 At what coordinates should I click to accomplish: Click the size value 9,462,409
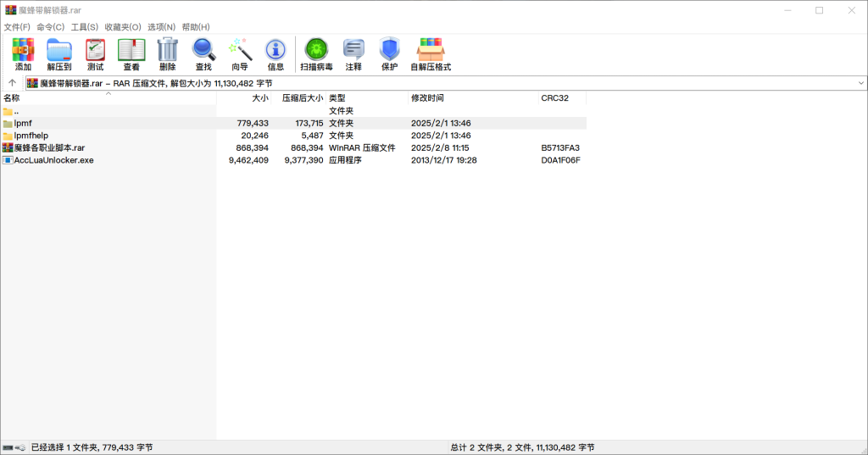(248, 160)
